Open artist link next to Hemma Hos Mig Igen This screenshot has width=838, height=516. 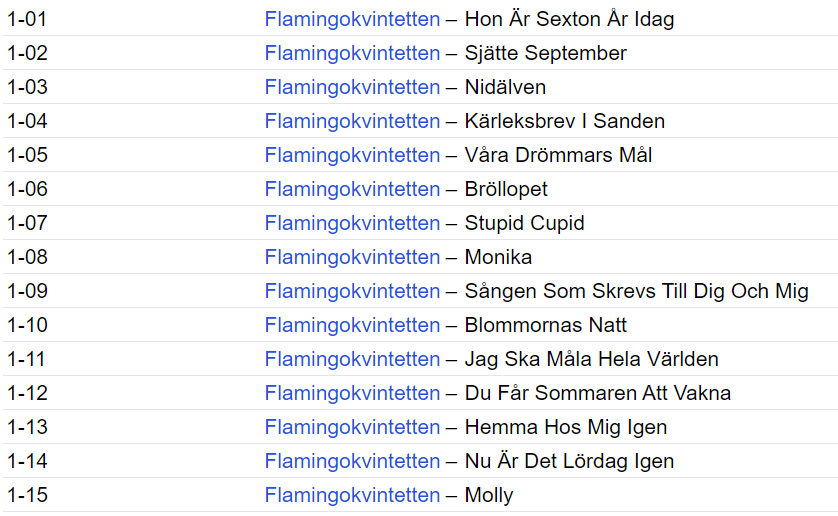[x=352, y=427]
